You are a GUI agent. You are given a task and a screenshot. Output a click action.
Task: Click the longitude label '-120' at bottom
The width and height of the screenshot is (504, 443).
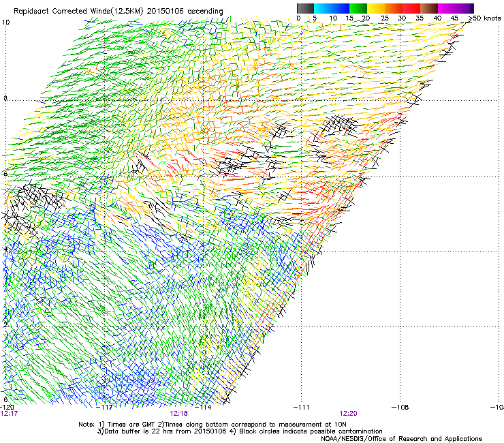(7, 407)
